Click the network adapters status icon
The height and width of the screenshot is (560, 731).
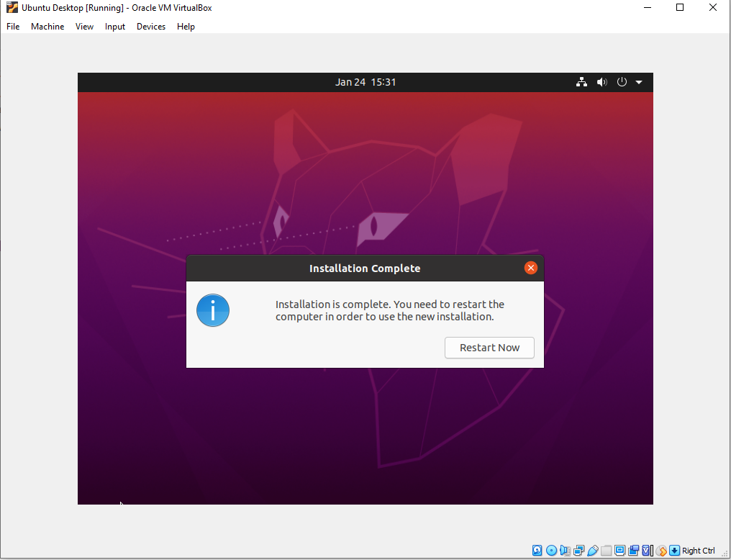(579, 551)
